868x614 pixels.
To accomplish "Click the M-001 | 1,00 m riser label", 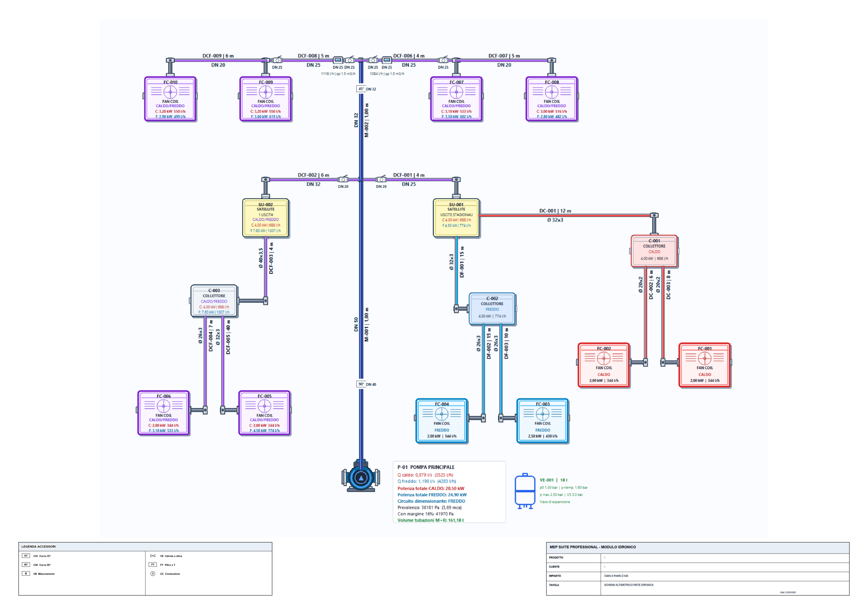I will tap(366, 325).
